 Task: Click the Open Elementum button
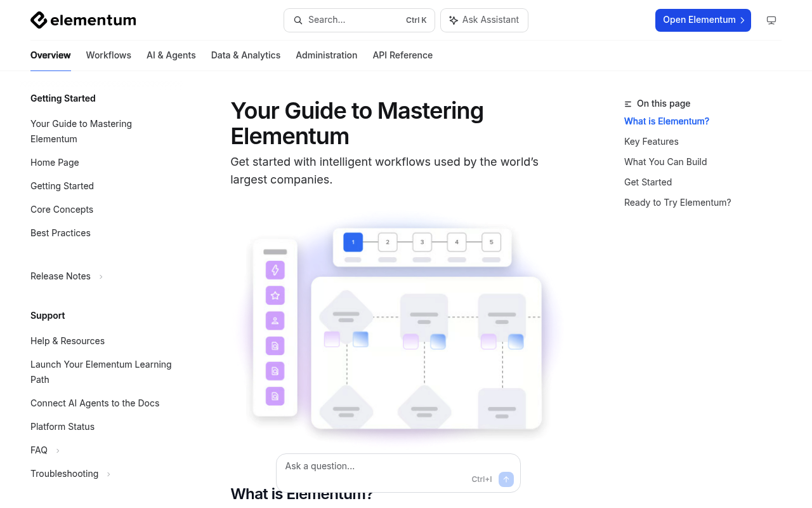(703, 20)
